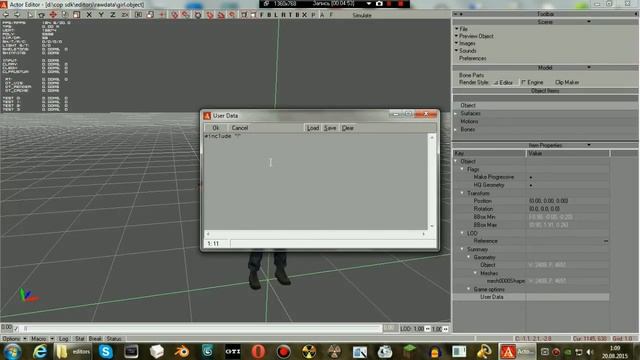Expand Surfaces in Object Items
This screenshot has height=360, width=640.
click(456, 113)
